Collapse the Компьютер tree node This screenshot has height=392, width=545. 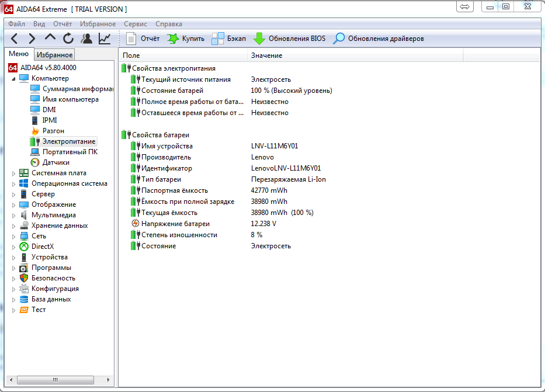pos(14,79)
